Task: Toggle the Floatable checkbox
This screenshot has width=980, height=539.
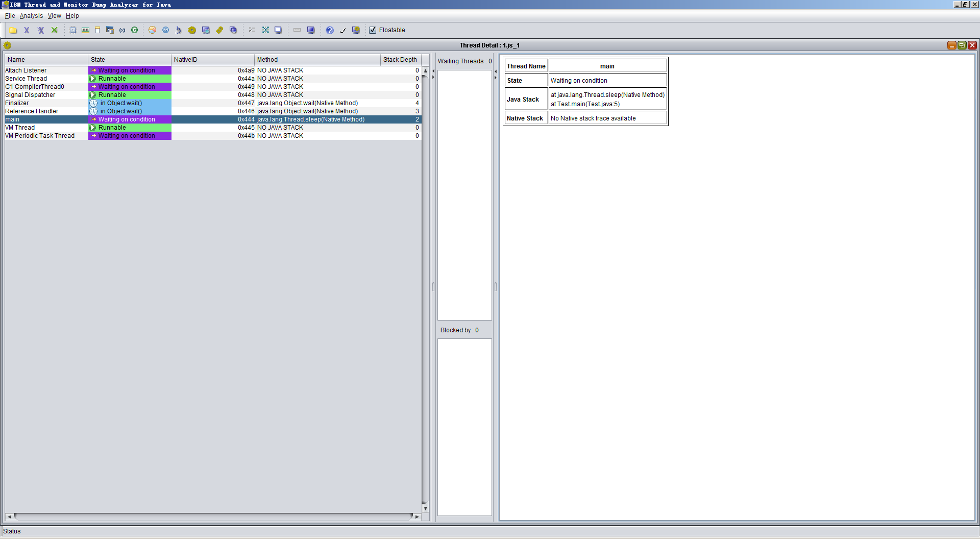Action: coord(373,30)
